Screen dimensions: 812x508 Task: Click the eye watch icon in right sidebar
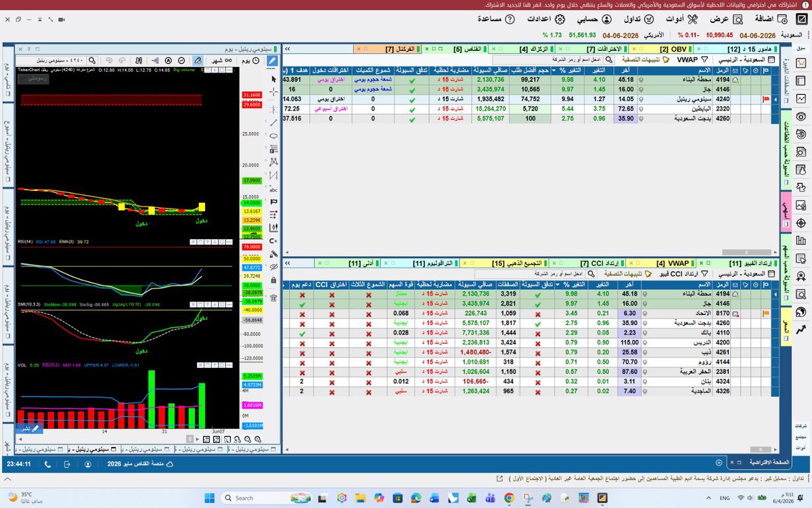(x=801, y=117)
